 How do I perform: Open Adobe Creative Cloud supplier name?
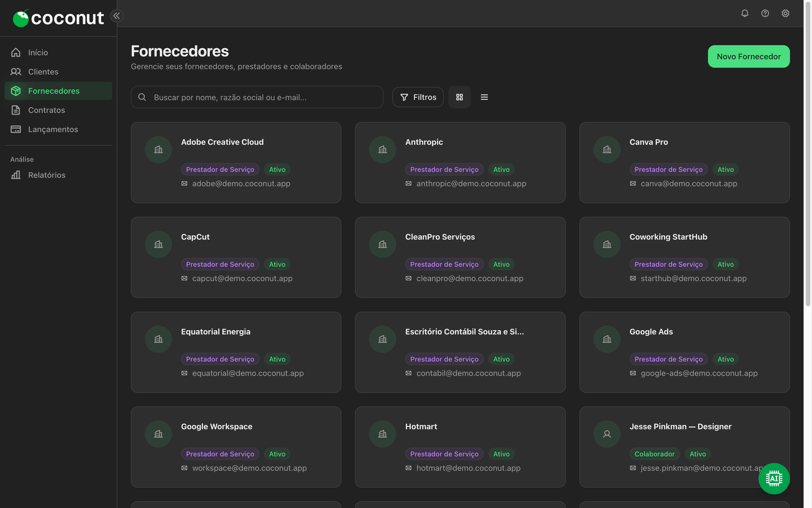click(x=222, y=142)
